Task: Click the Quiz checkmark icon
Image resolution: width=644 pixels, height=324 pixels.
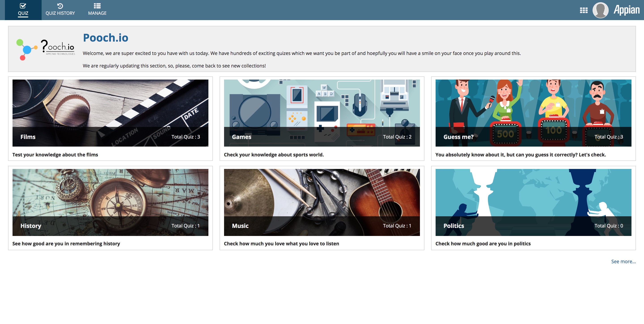Action: 23,6
